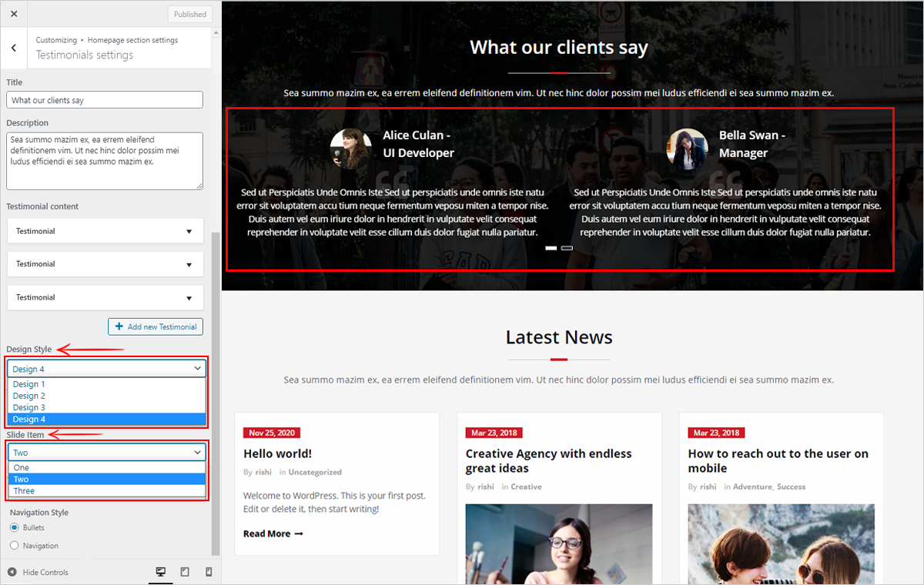Click the date badge on How to reach out post
The width and height of the screenshot is (924, 585).
(x=715, y=433)
